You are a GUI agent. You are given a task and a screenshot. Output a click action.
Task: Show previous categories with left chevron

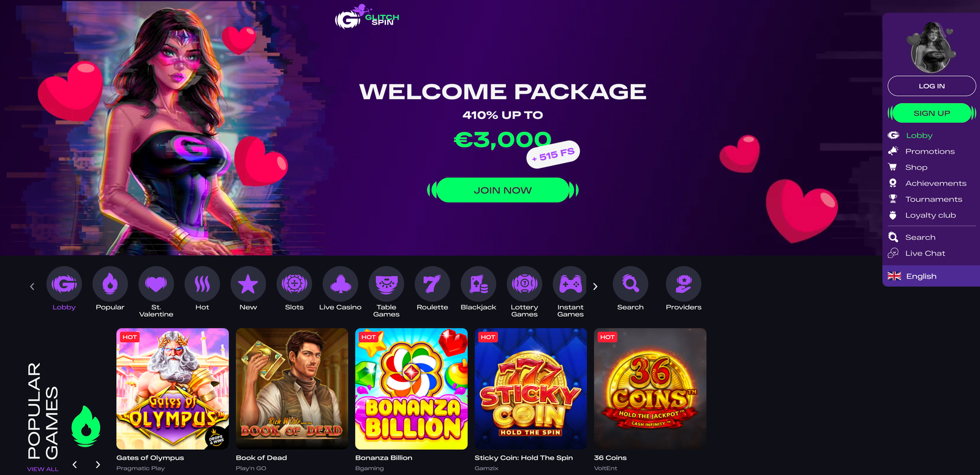pyautogui.click(x=32, y=286)
